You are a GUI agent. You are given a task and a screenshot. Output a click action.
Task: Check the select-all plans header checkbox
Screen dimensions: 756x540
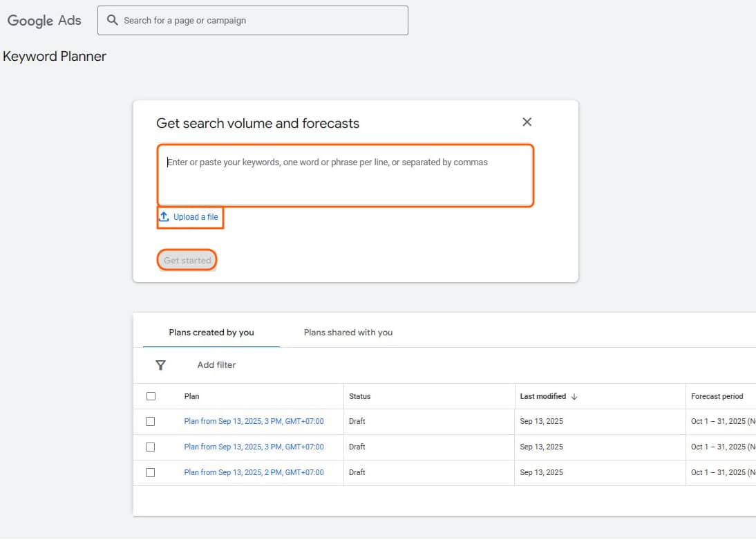coord(151,396)
